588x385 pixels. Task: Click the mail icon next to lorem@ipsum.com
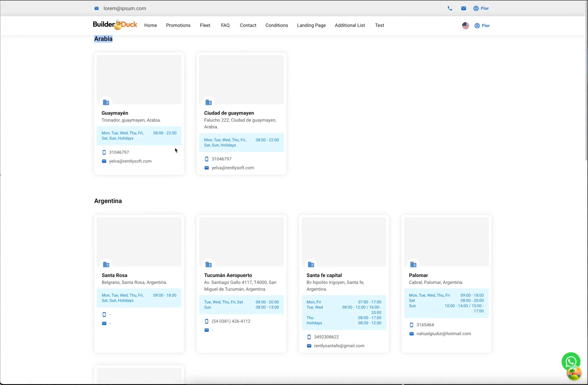pos(97,8)
